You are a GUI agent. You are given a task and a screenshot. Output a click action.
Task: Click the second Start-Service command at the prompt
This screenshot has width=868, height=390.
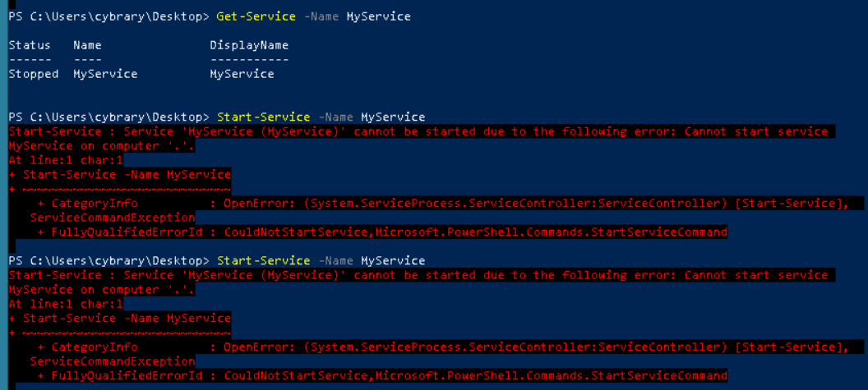(x=264, y=261)
